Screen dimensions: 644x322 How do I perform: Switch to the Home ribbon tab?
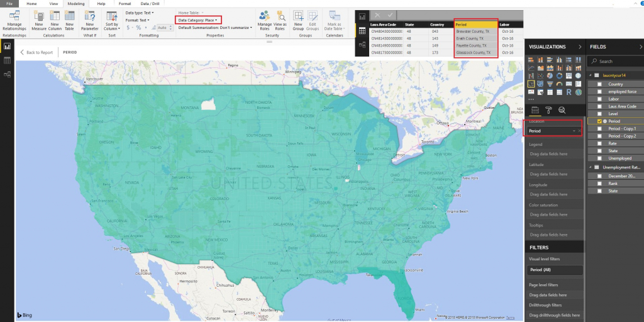point(31,4)
